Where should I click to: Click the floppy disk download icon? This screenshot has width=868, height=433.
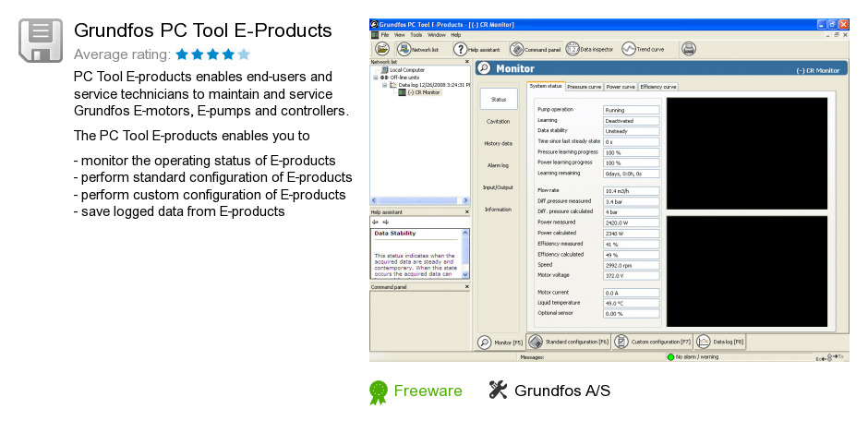tap(41, 41)
